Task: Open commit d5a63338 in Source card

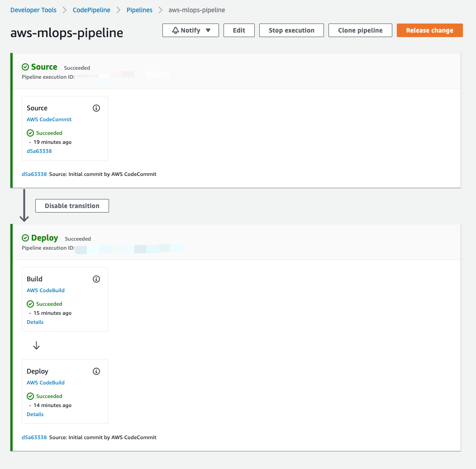Action: point(39,151)
